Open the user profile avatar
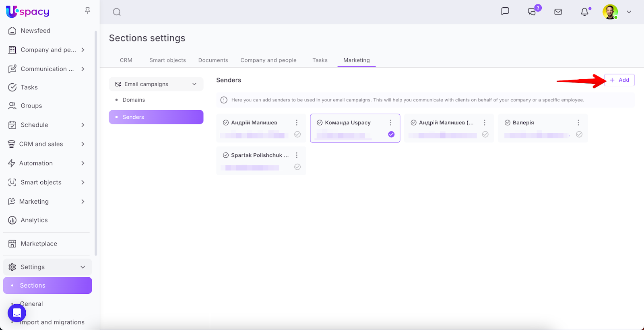 coord(610,12)
